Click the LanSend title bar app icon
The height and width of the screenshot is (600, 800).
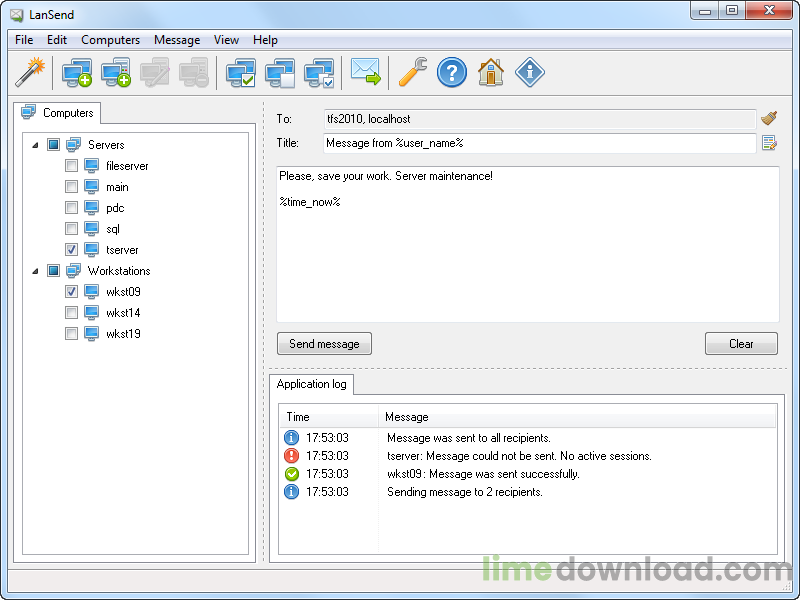17,15
